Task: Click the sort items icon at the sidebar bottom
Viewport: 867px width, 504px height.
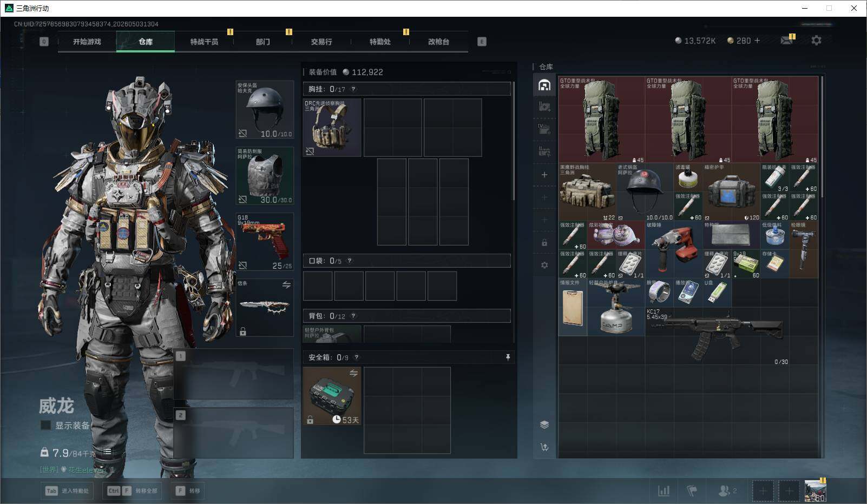Action: pos(544,447)
